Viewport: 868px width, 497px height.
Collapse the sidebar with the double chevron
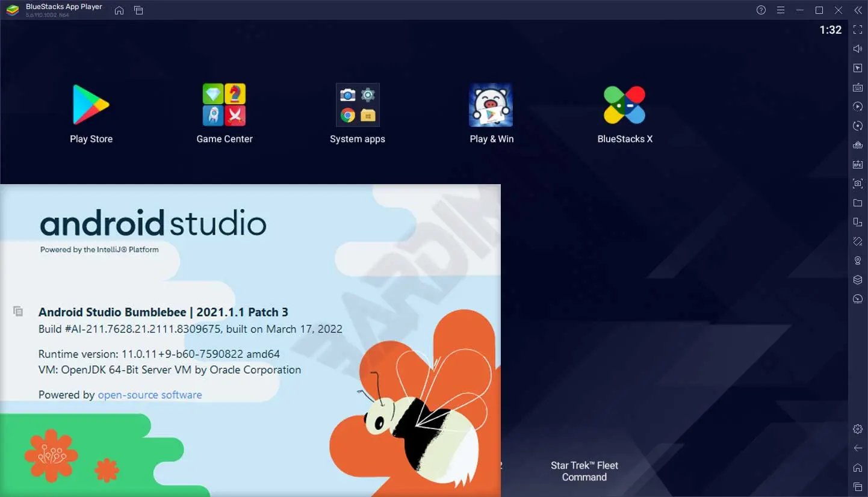(858, 10)
